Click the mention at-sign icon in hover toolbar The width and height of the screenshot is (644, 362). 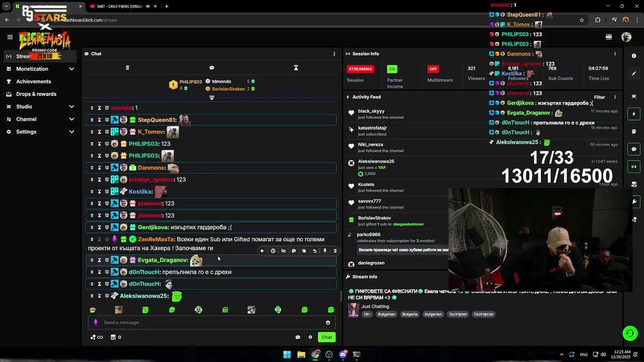294,251
